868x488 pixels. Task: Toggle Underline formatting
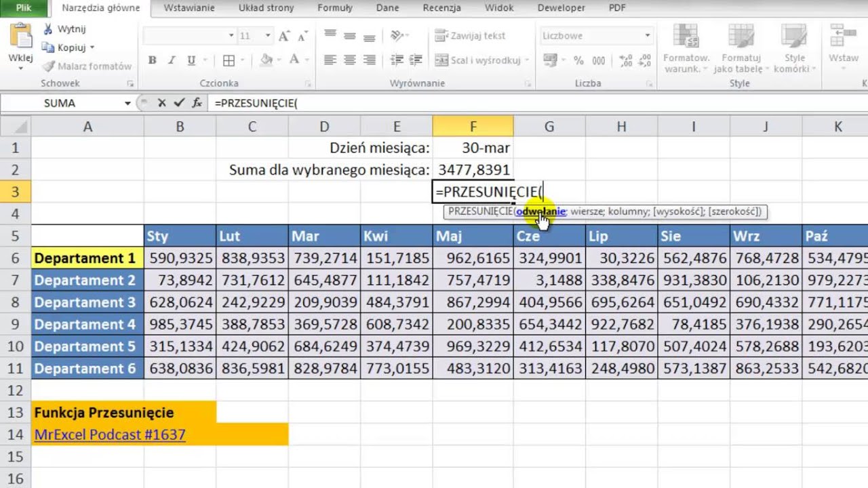click(191, 60)
